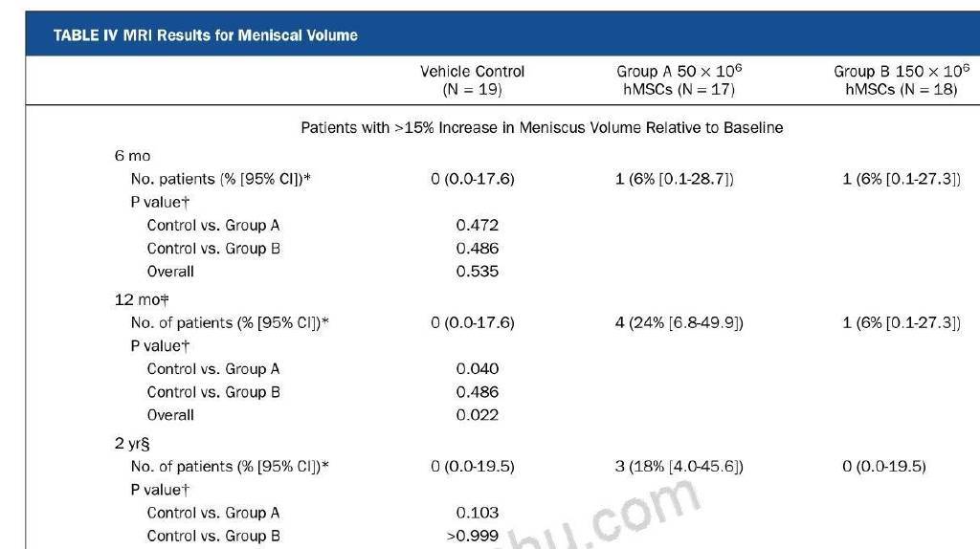The height and width of the screenshot is (549, 980).
Task: Select the Group A 50 × 10⁶ hMSCs header
Action: tap(679, 80)
